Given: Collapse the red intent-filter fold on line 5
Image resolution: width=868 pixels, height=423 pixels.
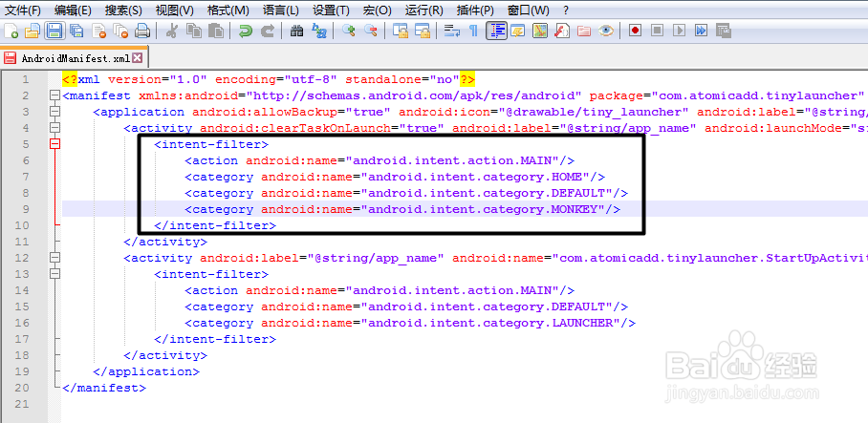Looking at the screenshot, I should [x=54, y=144].
